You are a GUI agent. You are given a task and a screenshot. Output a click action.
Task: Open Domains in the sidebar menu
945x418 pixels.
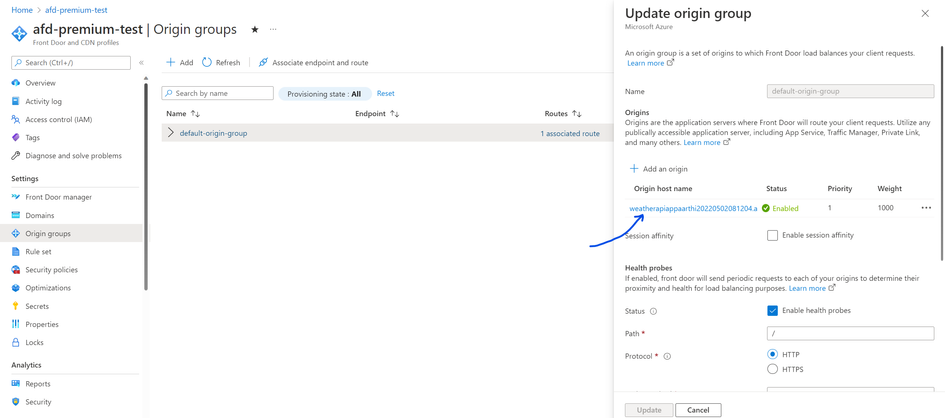40,215
